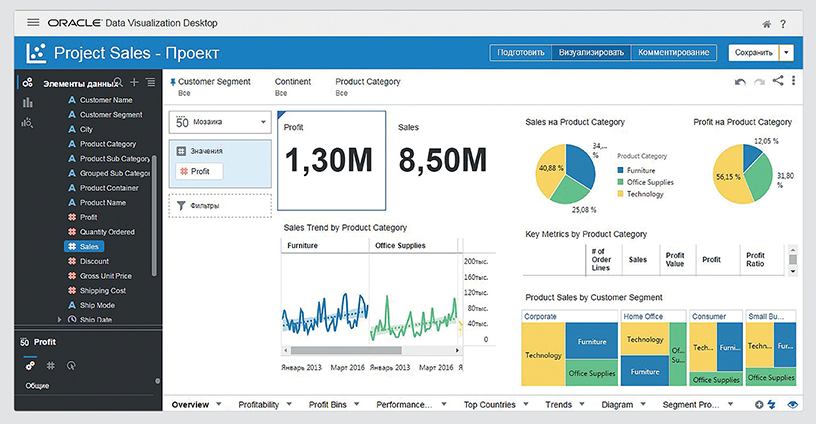Click the Комментирование button
Image resolution: width=816 pixels, height=424 pixels.
pos(673,53)
